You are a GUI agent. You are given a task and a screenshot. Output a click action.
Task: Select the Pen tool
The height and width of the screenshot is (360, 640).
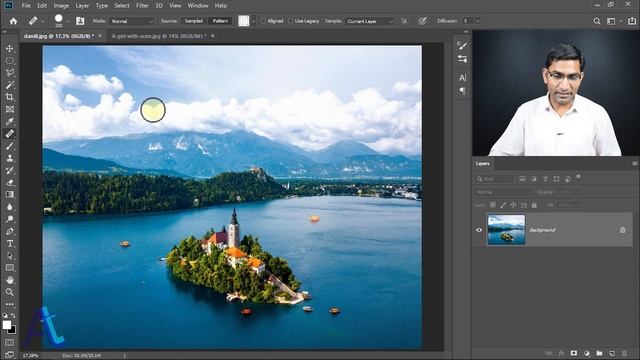pyautogui.click(x=9, y=231)
